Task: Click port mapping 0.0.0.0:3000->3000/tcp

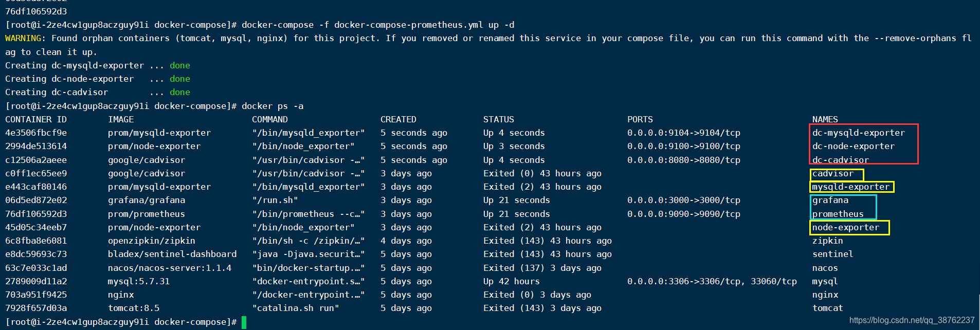Action: [684, 200]
